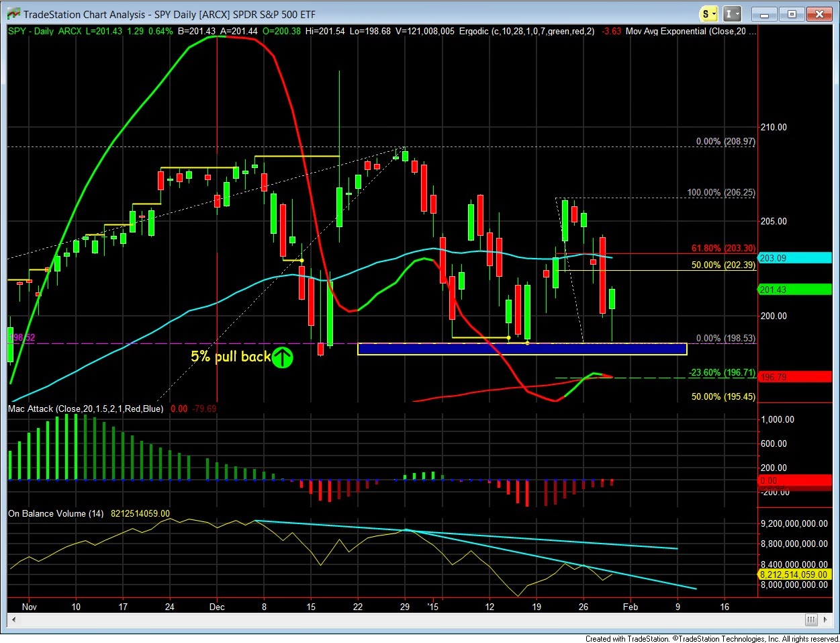Click the 1,000.00 Mac Attack axis label
840x643 pixels.
point(778,419)
